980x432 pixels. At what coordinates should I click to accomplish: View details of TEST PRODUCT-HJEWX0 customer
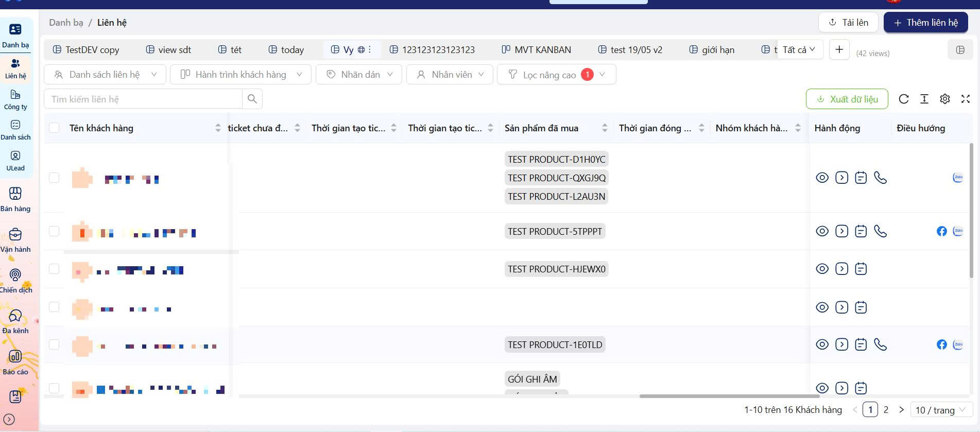tap(822, 269)
